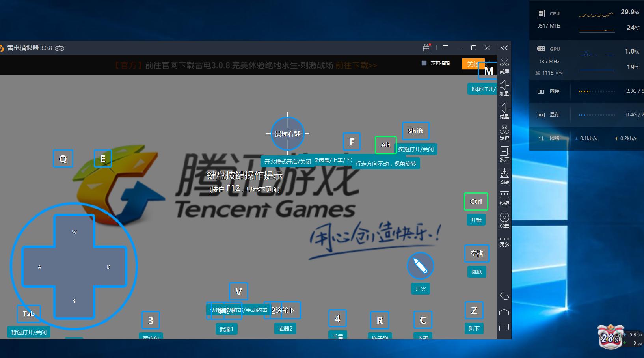Open the recent apps switcher at sidebar bottom
This screenshot has width=644, height=358.
[x=504, y=327]
